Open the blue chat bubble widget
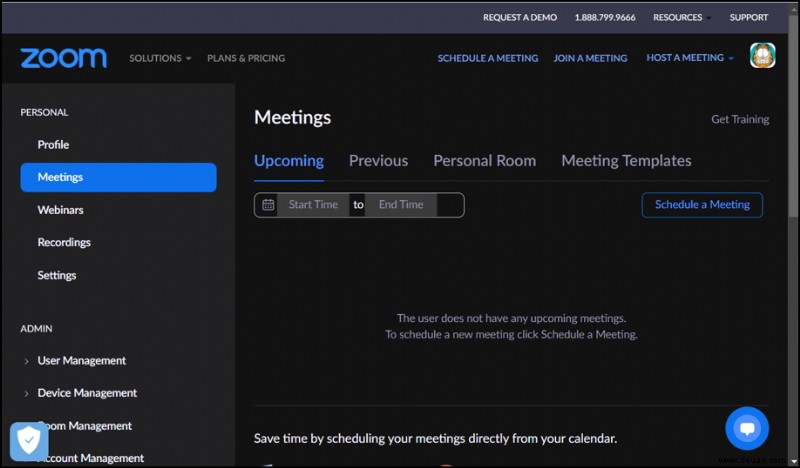The height and width of the screenshot is (468, 800). pos(747,428)
